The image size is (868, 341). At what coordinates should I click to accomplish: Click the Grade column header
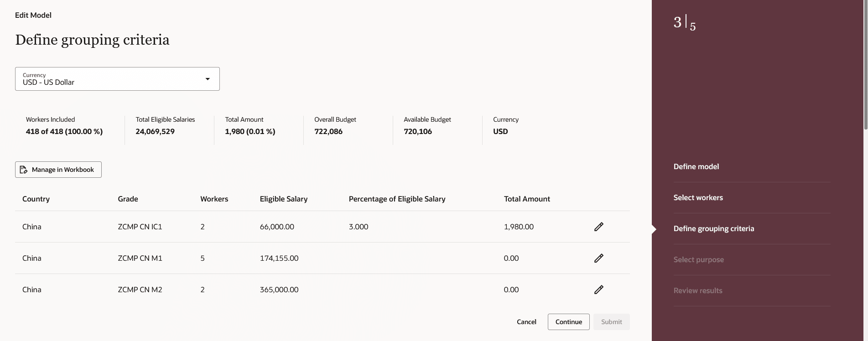click(x=128, y=199)
